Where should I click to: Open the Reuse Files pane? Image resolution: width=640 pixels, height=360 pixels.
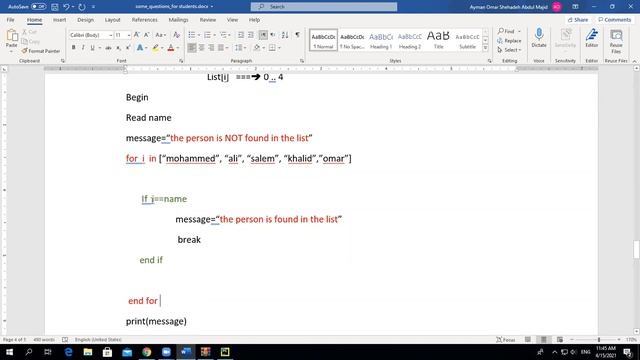pos(616,41)
